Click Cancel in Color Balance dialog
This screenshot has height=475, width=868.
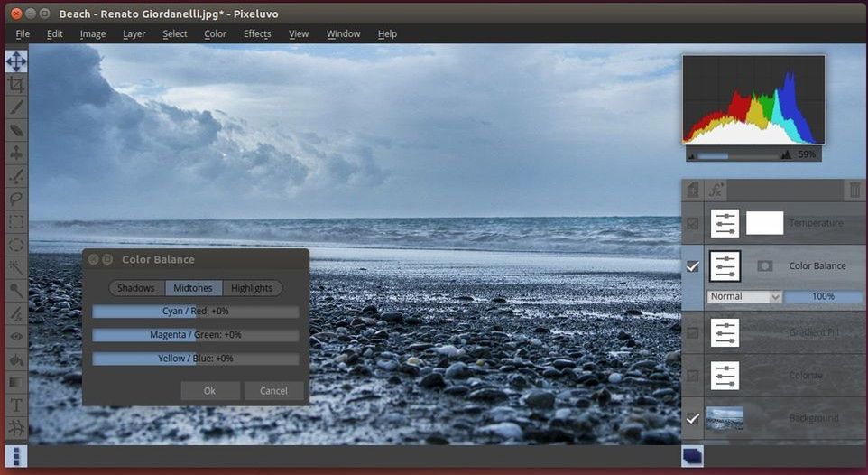[273, 391]
